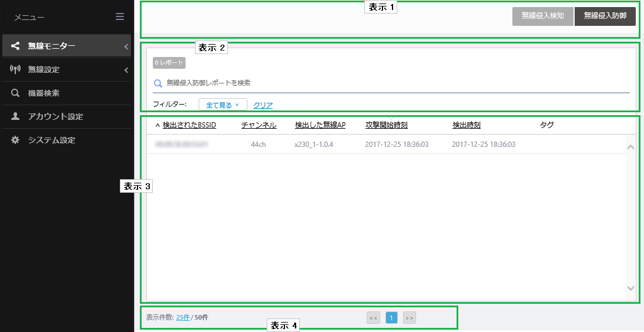Viewport: 644px width, 332px height.
Task: Select page 1 in pagination
Action: [x=391, y=318]
